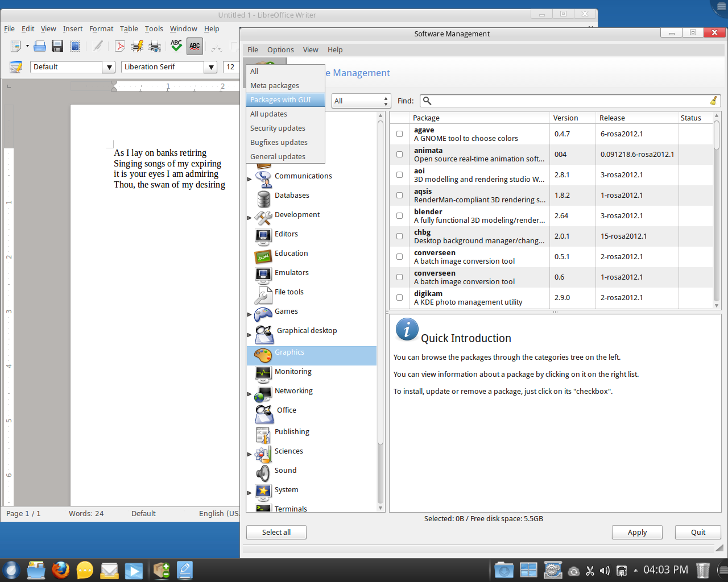Check the blender package checkbox

coord(399,216)
